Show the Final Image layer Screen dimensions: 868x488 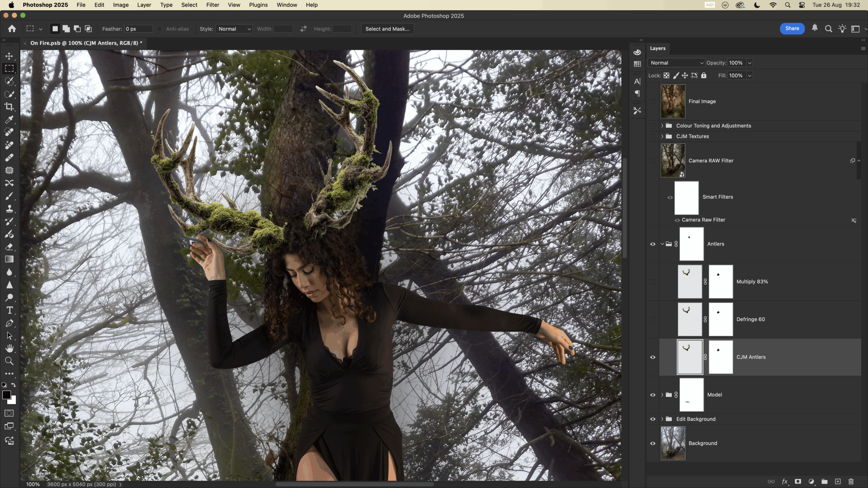pos(652,101)
